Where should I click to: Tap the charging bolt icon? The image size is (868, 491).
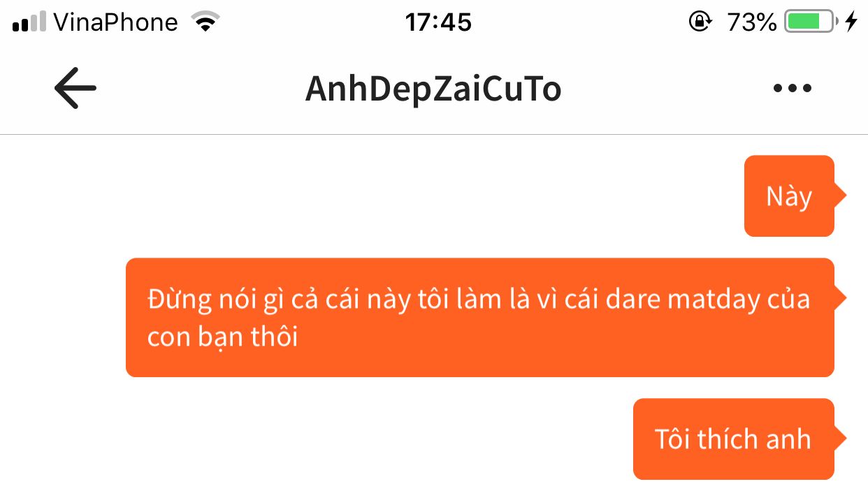(851, 22)
